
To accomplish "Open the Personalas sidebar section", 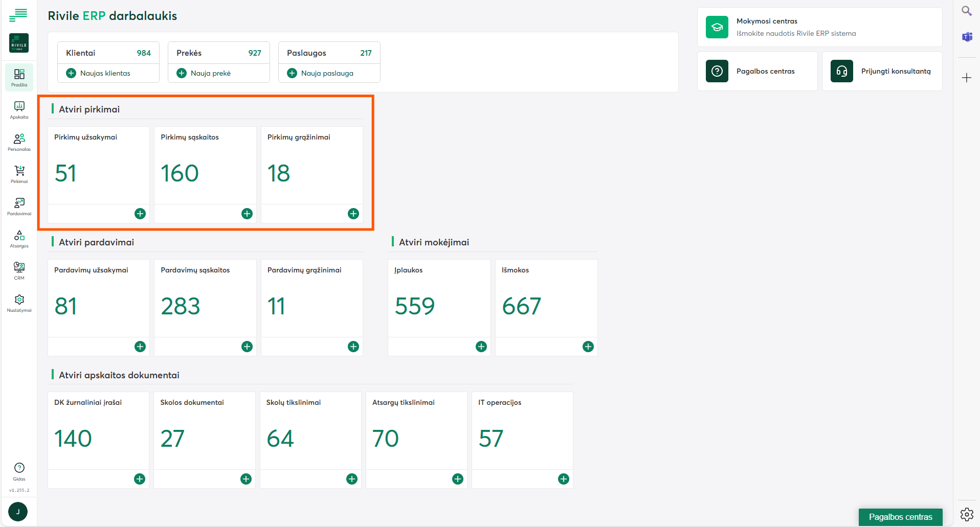I will pyautogui.click(x=19, y=142).
